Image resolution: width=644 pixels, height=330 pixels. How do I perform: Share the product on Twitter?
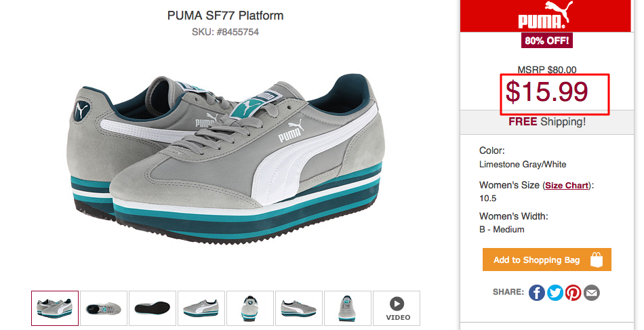click(x=555, y=293)
